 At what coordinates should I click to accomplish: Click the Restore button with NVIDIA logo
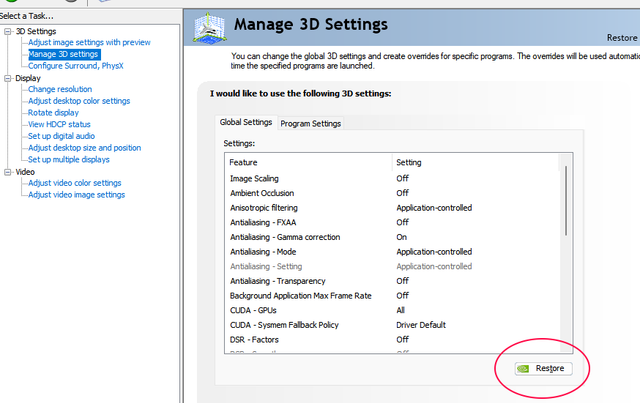[x=543, y=369]
